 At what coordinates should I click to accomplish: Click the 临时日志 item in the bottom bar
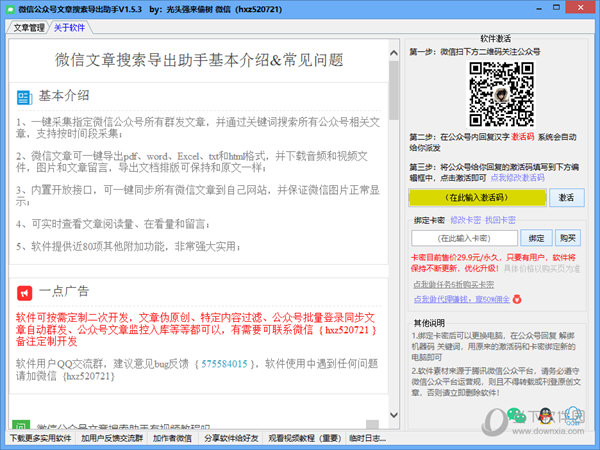coord(367,438)
